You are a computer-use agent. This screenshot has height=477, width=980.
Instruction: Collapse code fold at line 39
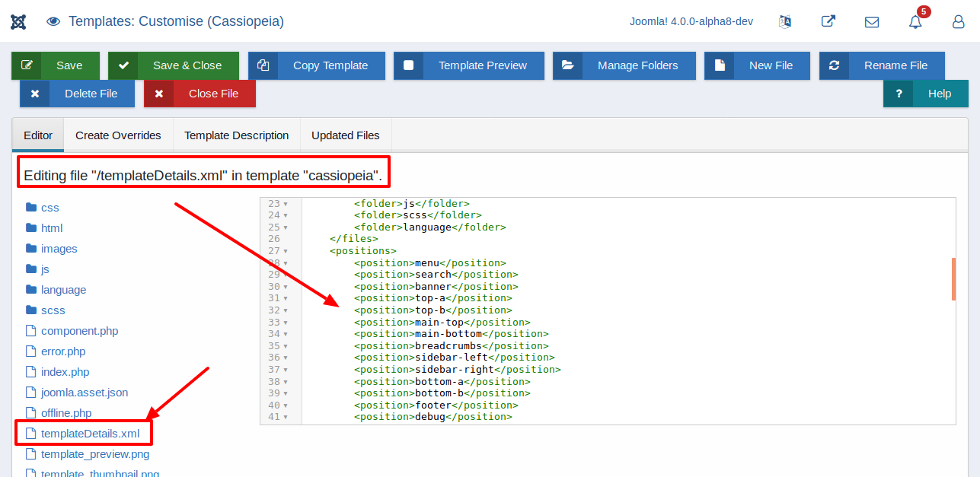(x=286, y=393)
